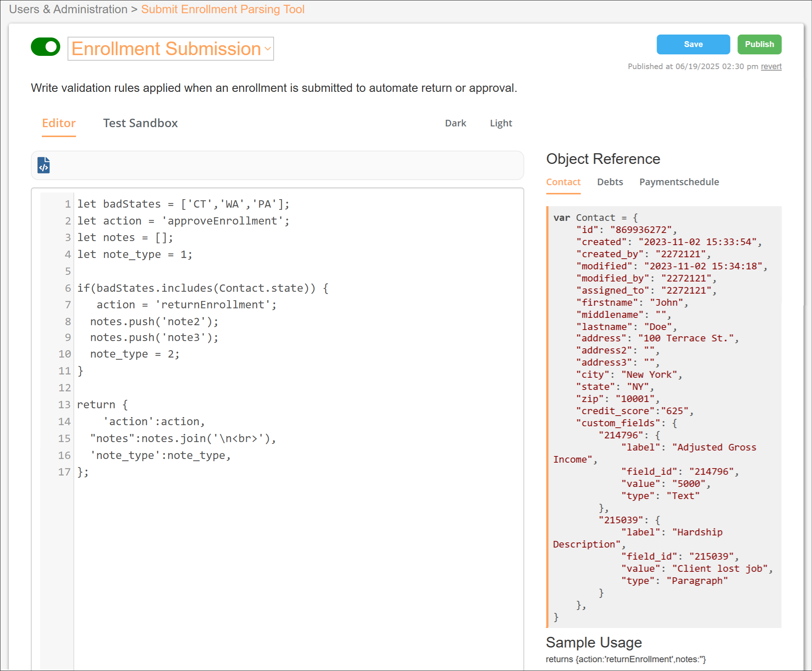Toggle the green Enrollment Submission switch
Viewport: 812px width, 671px height.
click(x=46, y=47)
